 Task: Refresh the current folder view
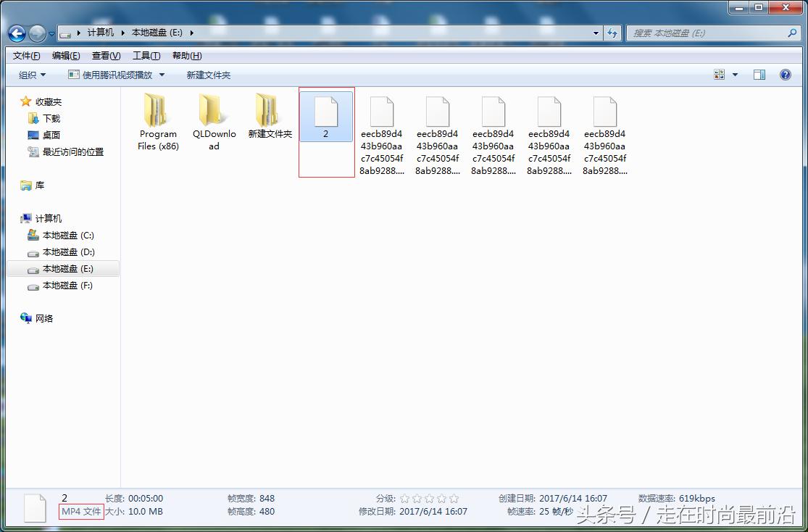pos(612,33)
